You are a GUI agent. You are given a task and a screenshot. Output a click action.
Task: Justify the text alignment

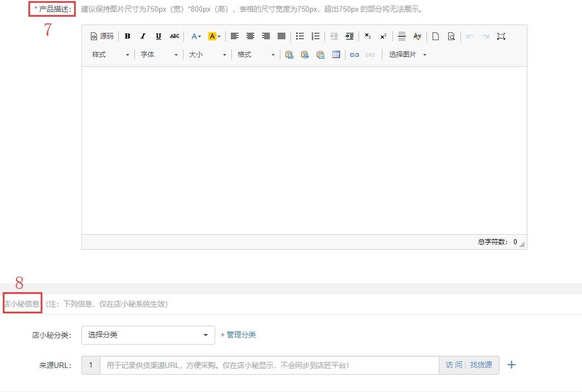click(x=282, y=36)
